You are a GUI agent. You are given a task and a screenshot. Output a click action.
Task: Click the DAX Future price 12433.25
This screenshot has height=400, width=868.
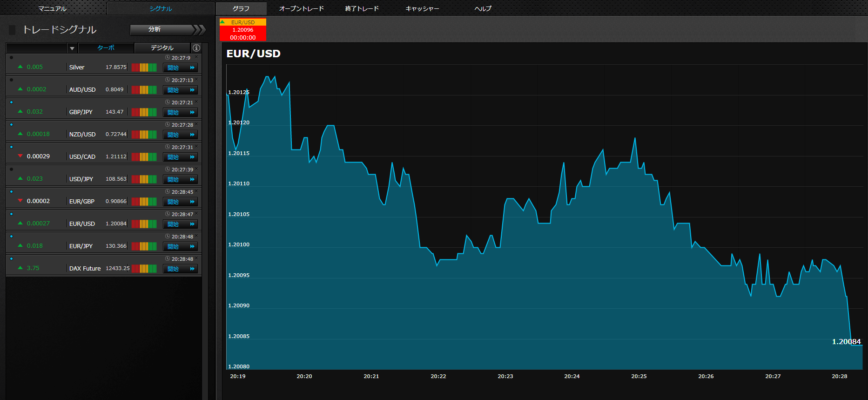point(118,268)
